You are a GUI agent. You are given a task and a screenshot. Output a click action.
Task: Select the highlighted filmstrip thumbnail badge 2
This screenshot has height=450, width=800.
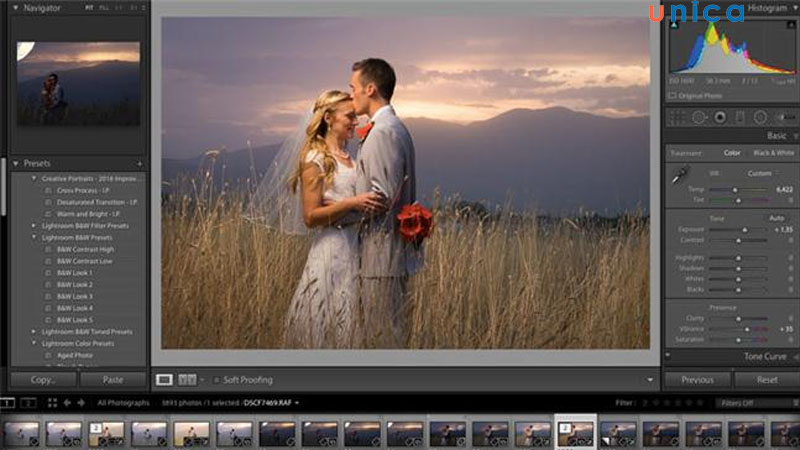coord(564,428)
